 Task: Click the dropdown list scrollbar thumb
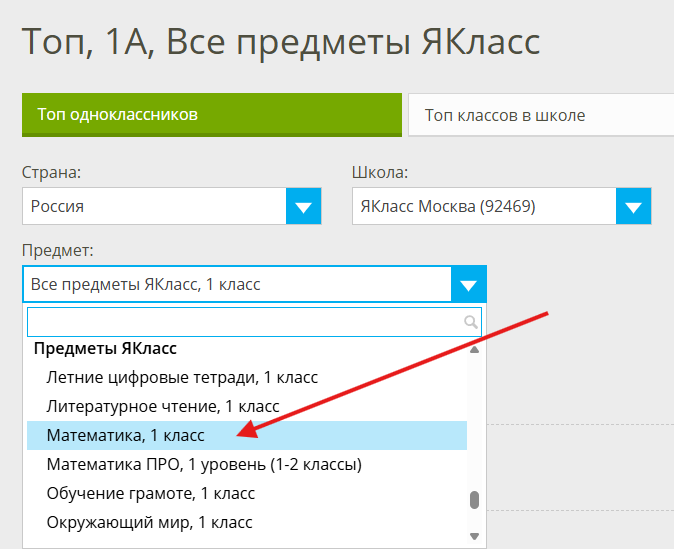click(x=475, y=500)
